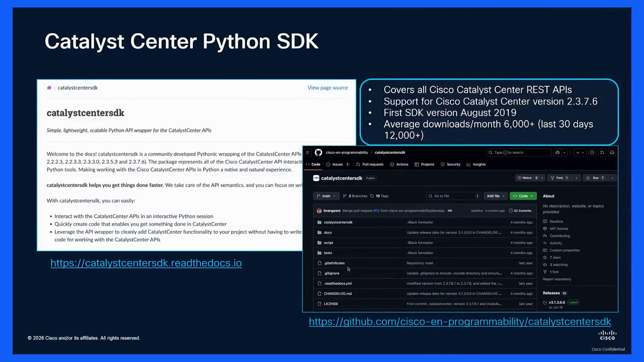Open the Insights tab
Screen dimensions: 644x362
(x=476, y=165)
